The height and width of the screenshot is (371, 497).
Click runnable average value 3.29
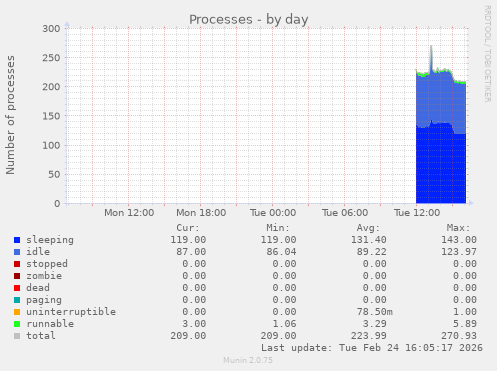point(375,324)
